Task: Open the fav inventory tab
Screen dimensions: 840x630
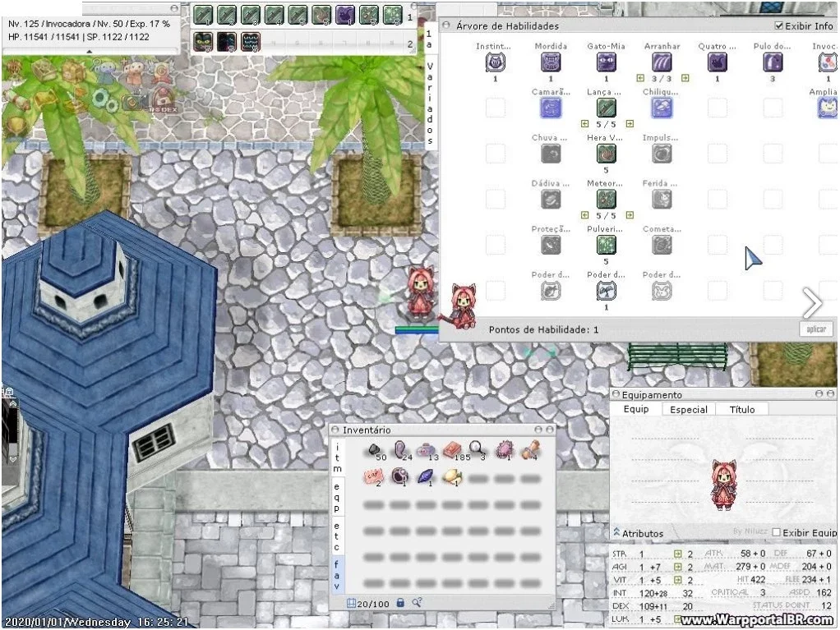Action: [337, 575]
